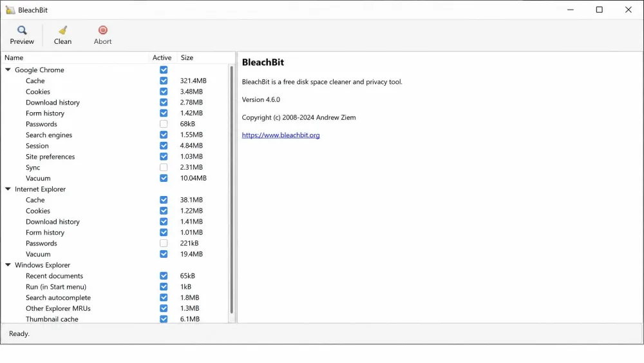Uncheck Other Explorer MRUs checkbox
The image size is (644, 363).
[164, 308]
